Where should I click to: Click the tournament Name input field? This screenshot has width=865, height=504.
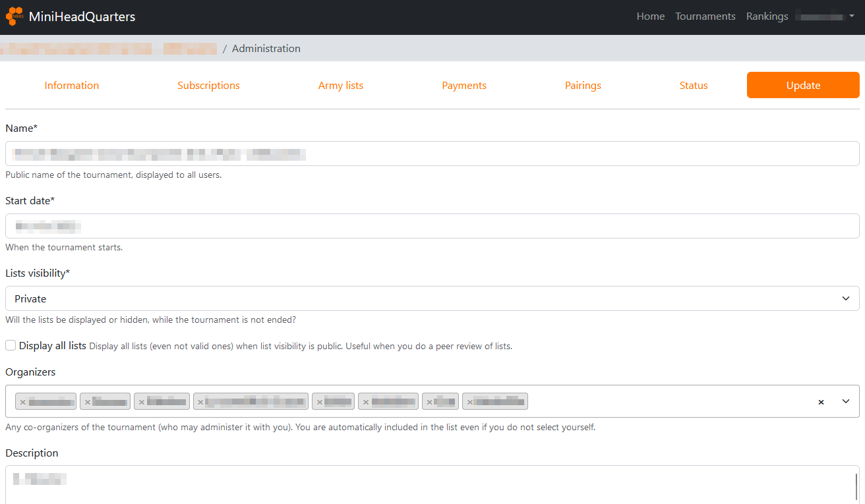pos(432,154)
